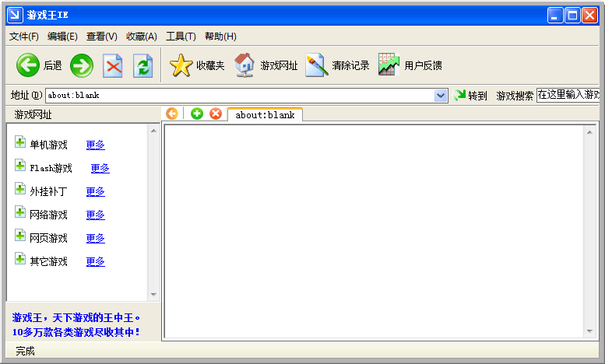Click sidebar scrollbar down arrow
Viewport: 605px width, 364px height.
153,295
